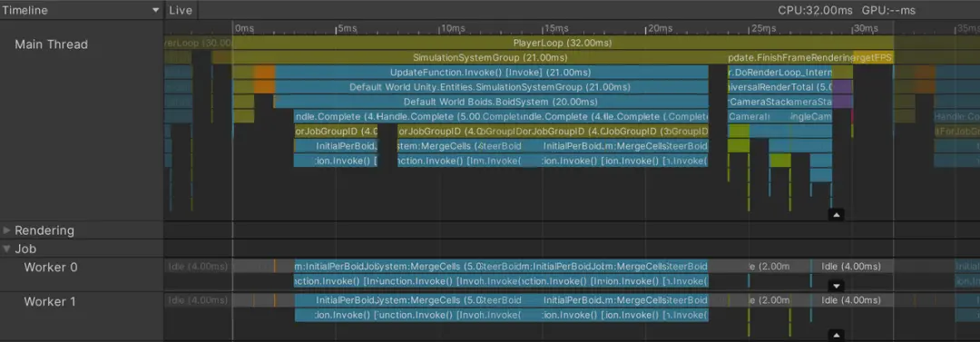Select Worker 0 Idle (4.00ms) segment after 25ms

[x=852, y=267]
